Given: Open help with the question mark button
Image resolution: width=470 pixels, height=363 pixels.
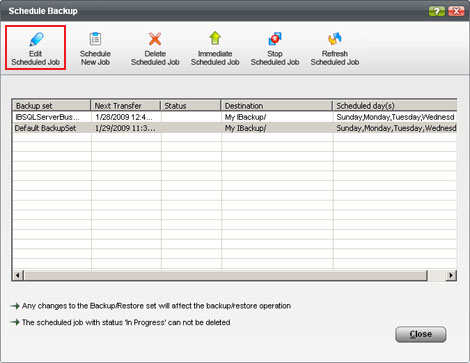Looking at the screenshot, I should point(437,11).
